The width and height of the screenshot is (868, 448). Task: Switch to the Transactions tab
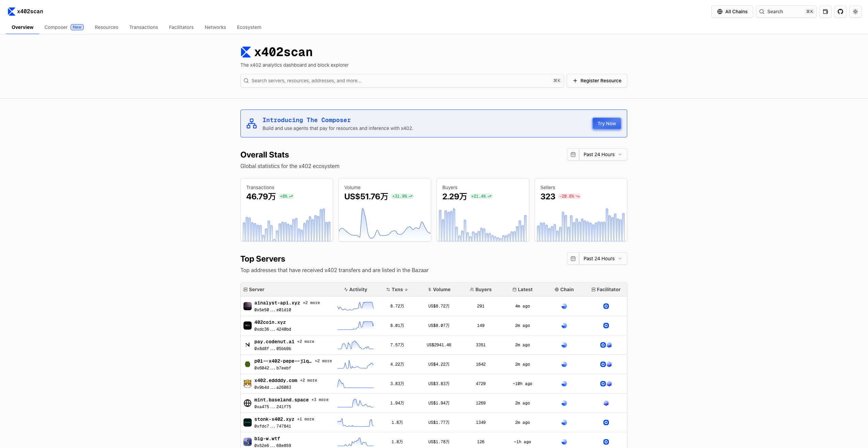tap(143, 27)
